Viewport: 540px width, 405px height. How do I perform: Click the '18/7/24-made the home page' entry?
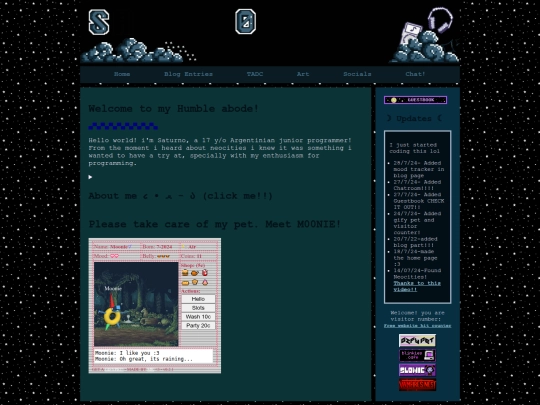[x=415, y=258]
